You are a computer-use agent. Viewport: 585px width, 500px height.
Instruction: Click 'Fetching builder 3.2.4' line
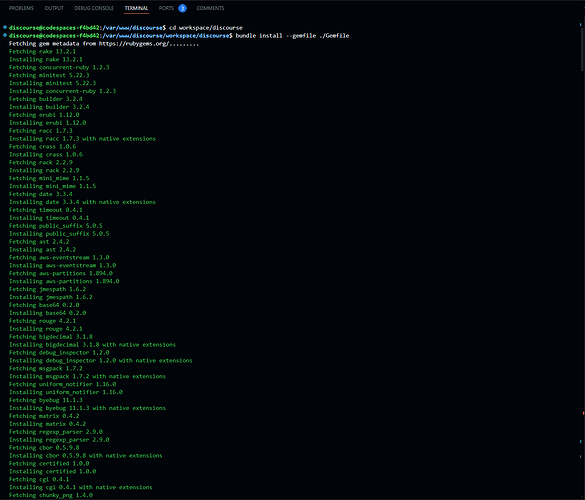[x=46, y=99]
